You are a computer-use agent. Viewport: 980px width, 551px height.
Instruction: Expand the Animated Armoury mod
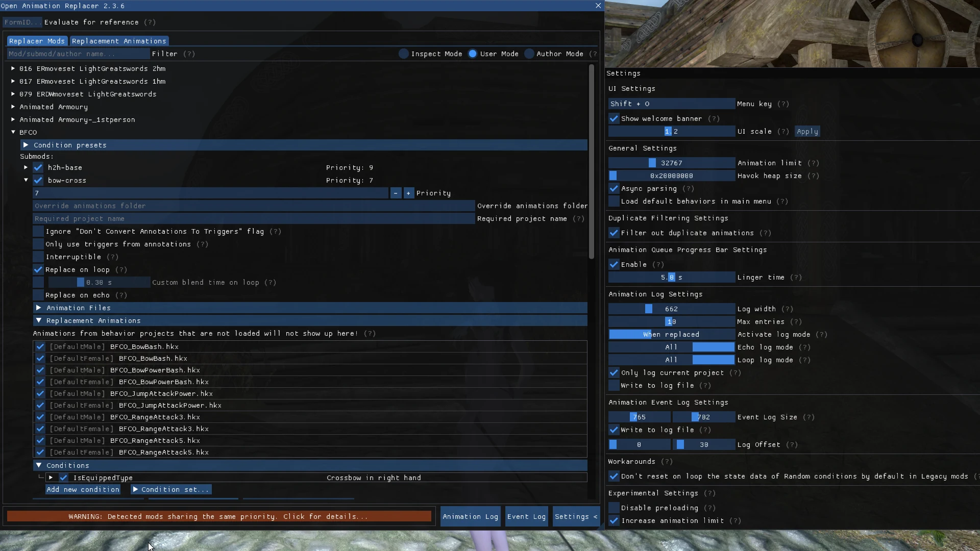[13, 107]
